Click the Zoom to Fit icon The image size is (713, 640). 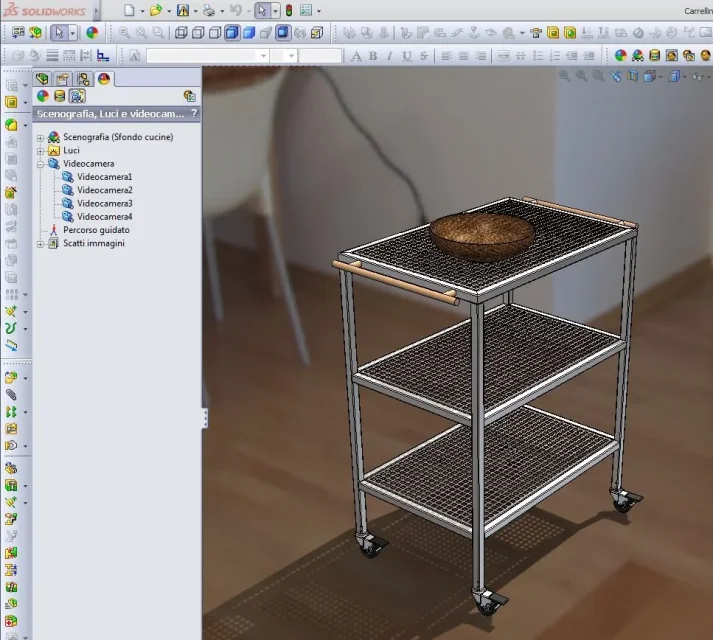click(125, 33)
